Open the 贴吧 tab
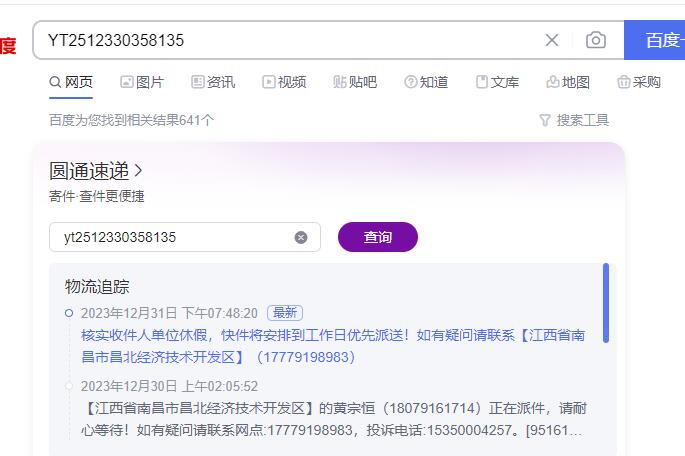Image resolution: width=685 pixels, height=456 pixels. (x=355, y=82)
